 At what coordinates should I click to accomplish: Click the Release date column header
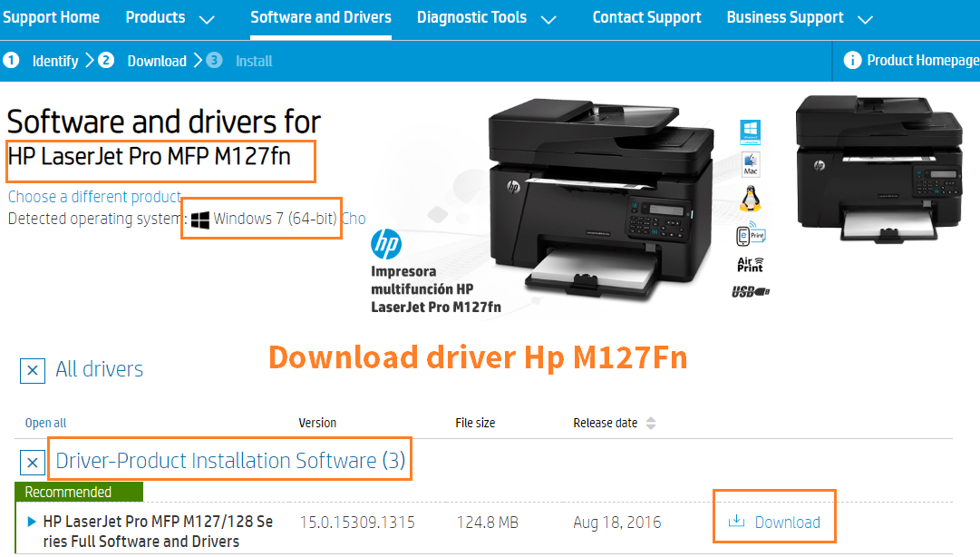(x=605, y=424)
